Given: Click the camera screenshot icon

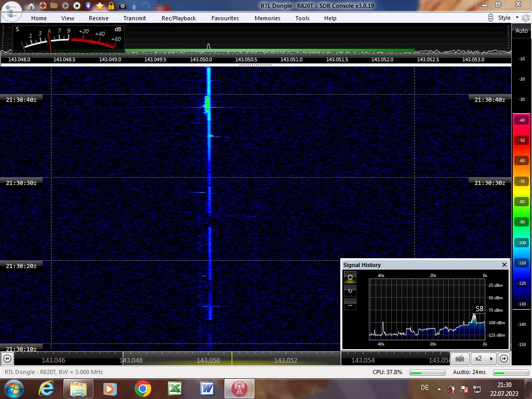Looking at the screenshot, I should [x=123, y=6].
